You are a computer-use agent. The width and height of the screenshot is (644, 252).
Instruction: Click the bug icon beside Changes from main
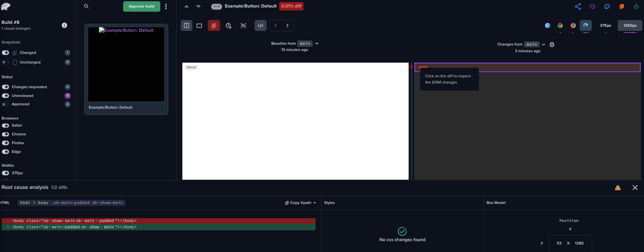pyautogui.click(x=552, y=44)
